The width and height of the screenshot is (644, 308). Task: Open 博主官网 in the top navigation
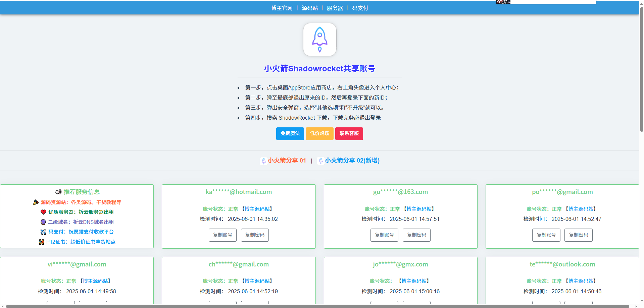282,8
